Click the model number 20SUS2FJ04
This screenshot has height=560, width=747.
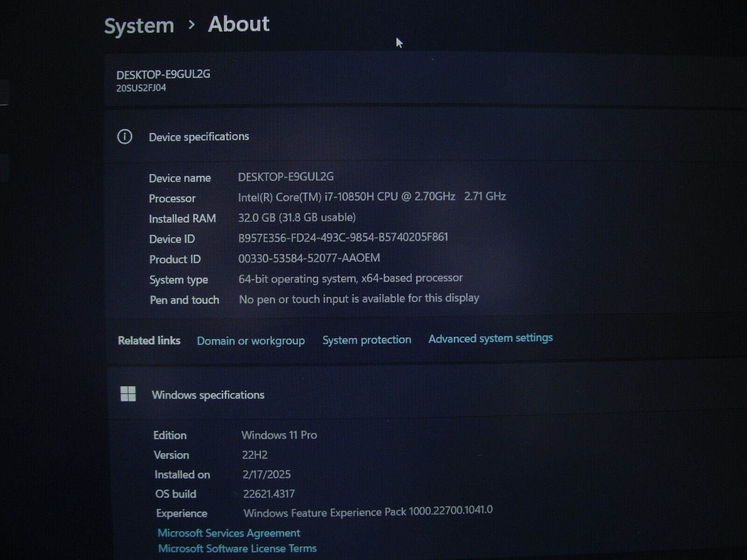click(141, 88)
